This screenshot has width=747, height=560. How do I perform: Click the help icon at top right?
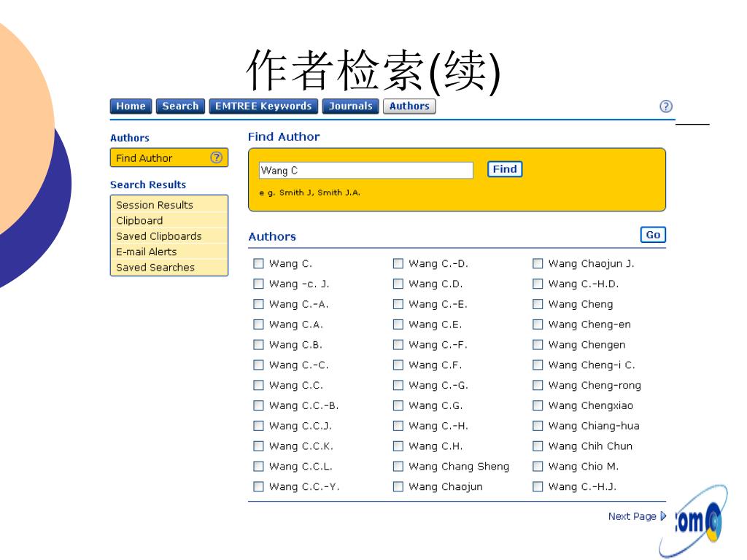click(x=665, y=106)
